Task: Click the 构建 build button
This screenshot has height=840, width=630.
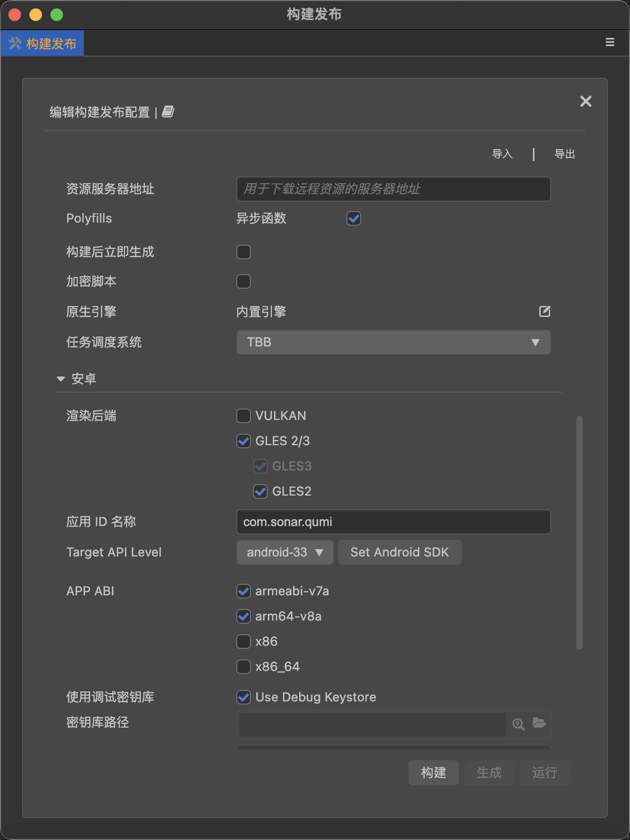Action: tap(433, 773)
